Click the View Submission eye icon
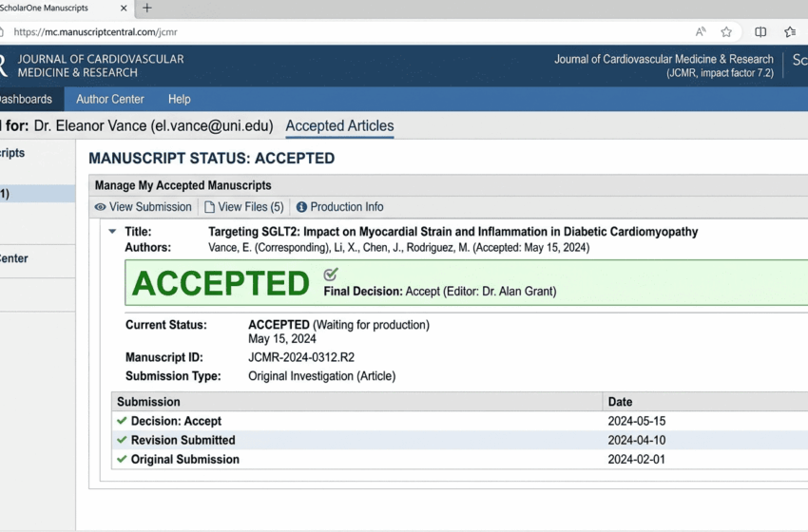Image resolution: width=808 pixels, height=532 pixels. pos(100,207)
